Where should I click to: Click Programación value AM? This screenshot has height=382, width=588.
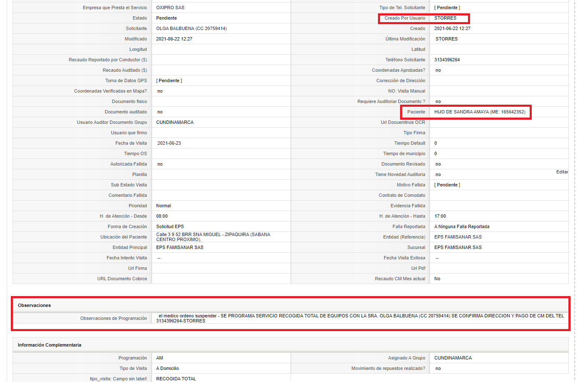160,358
